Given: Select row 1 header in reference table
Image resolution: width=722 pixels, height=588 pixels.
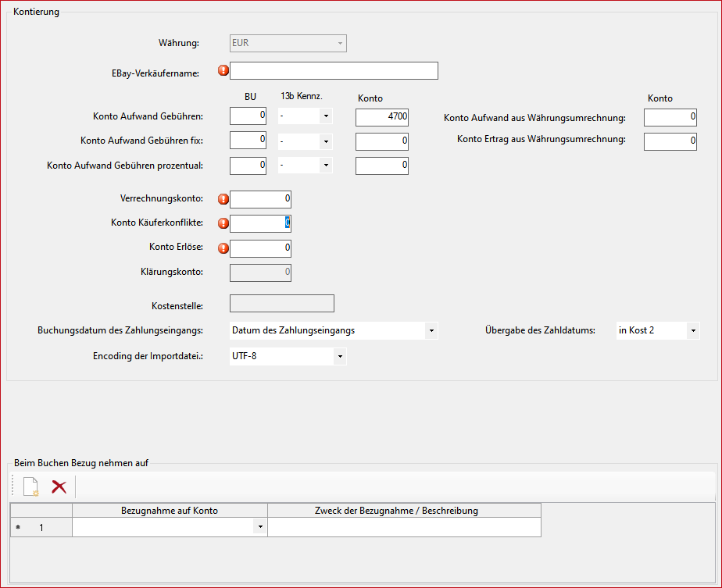Looking at the screenshot, I should click(x=41, y=528).
